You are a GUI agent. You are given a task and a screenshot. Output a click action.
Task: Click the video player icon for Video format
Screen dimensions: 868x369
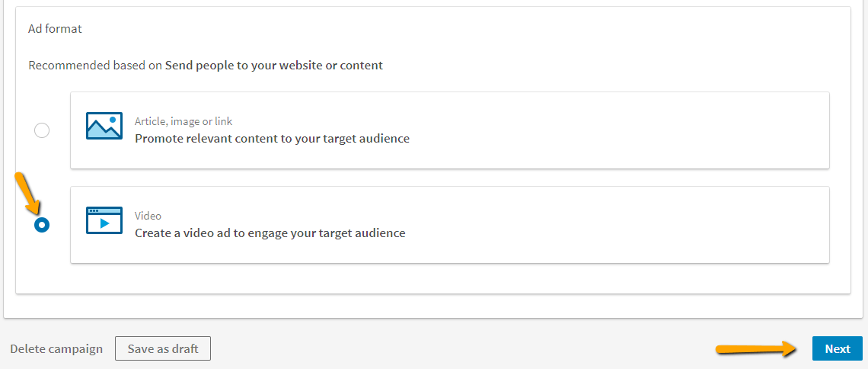pos(104,220)
